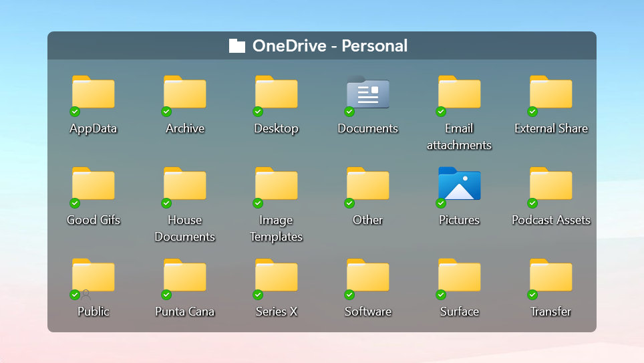
Task: Open the Podcast Assets folder
Action: [551, 185]
